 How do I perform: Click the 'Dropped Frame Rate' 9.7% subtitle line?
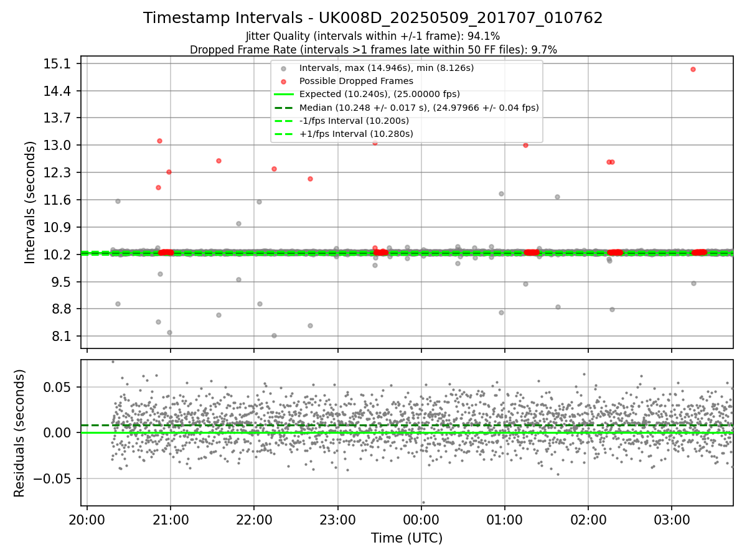[373, 50]
